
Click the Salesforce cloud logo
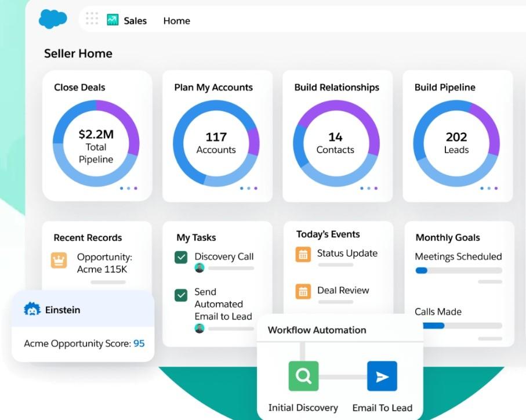click(53, 19)
